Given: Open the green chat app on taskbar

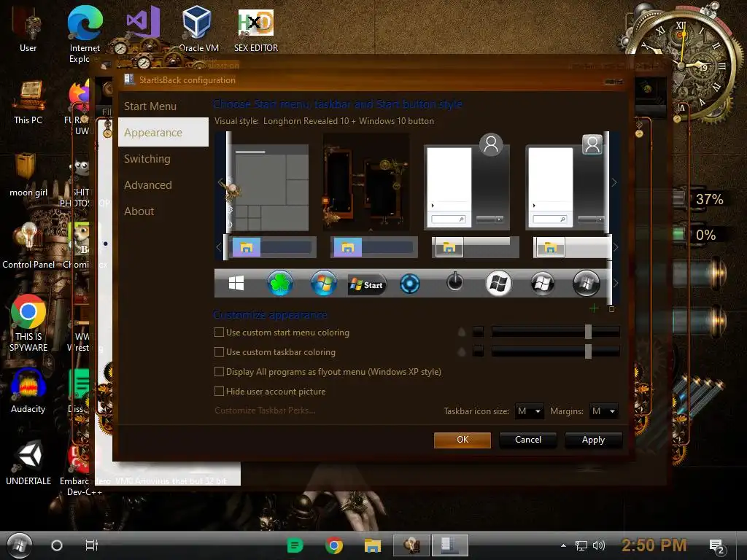Looking at the screenshot, I should [295, 545].
